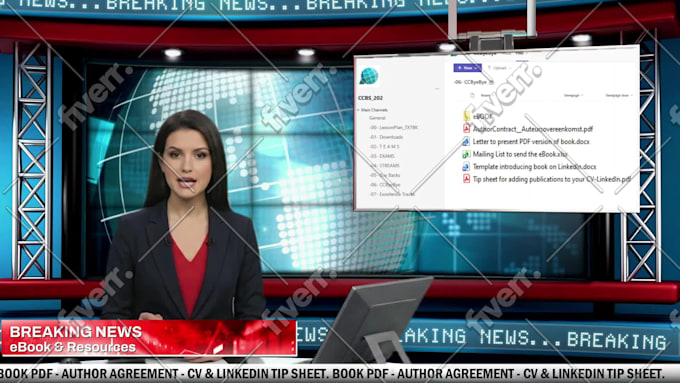Viewport: 680px width, 383px height.
Task: Click the Excel icon for Mailing List file
Action: [x=466, y=154]
